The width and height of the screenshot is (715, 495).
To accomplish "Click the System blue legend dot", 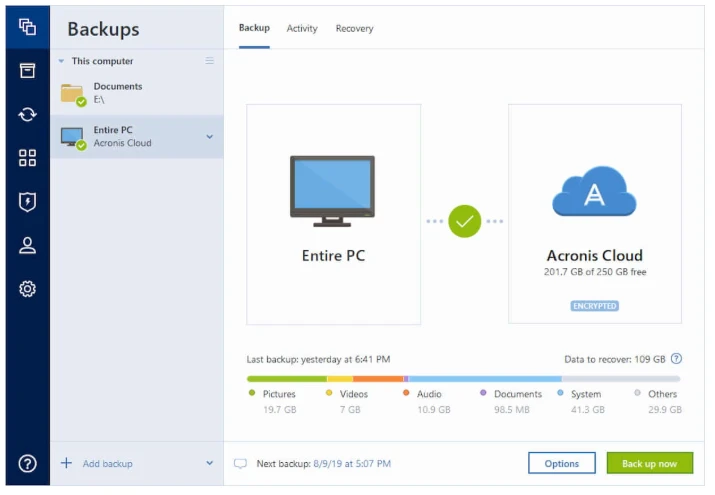I will click(560, 392).
